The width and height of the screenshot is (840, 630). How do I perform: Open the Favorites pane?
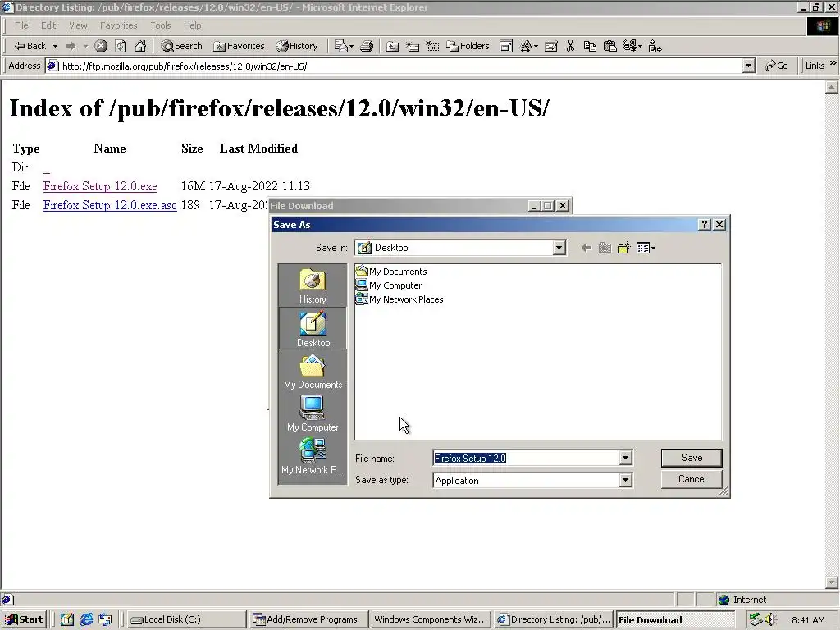click(239, 46)
